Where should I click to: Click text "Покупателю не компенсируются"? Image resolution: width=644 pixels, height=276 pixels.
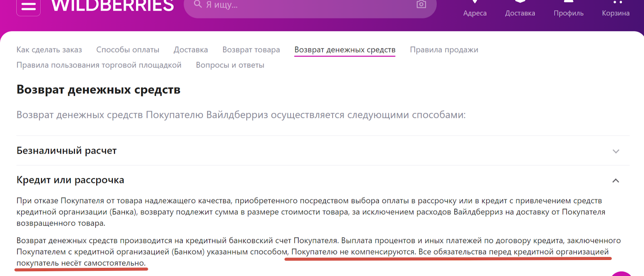[x=353, y=252]
